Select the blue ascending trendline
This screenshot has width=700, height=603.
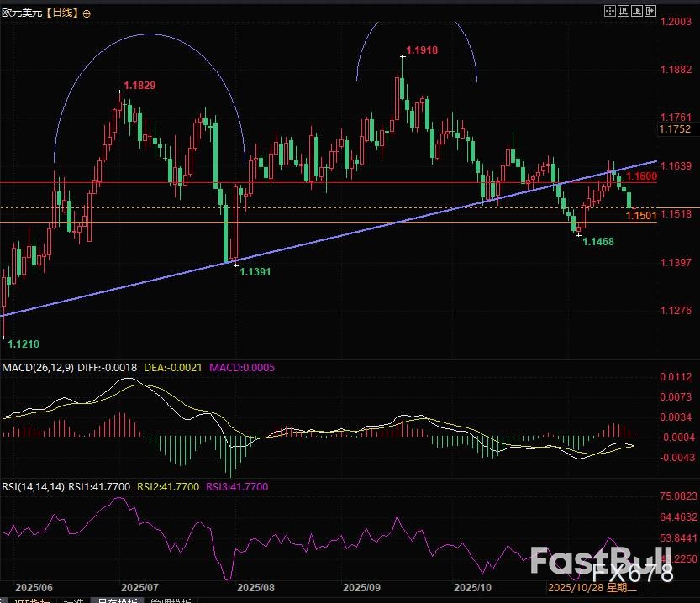coord(336,239)
